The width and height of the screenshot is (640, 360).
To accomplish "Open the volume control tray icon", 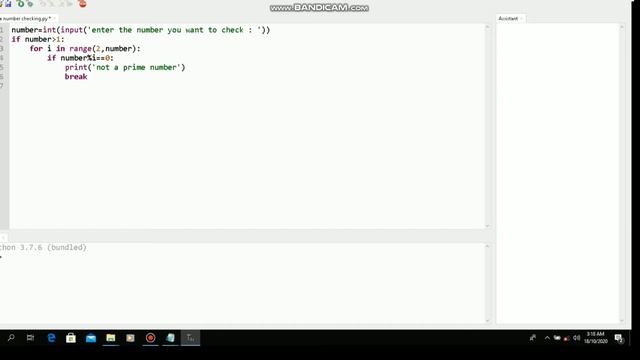I will click(576, 338).
